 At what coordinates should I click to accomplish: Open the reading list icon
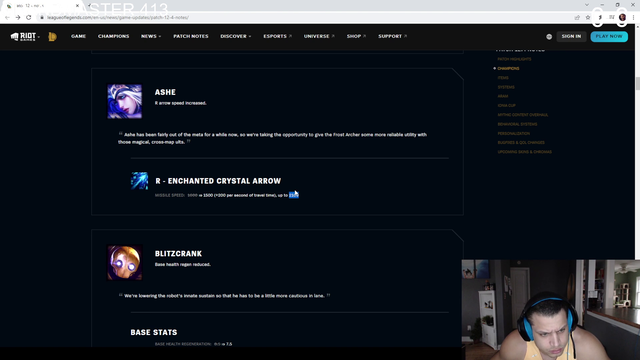(x=611, y=18)
